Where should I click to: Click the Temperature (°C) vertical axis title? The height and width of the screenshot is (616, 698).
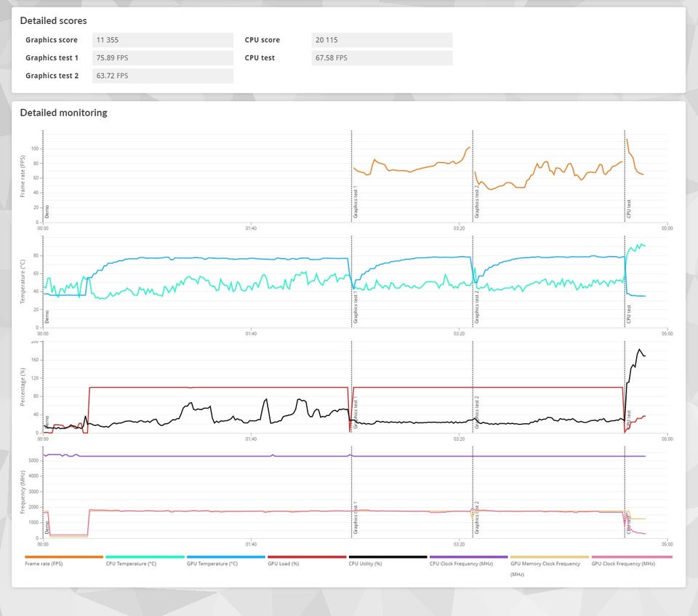tap(23, 281)
